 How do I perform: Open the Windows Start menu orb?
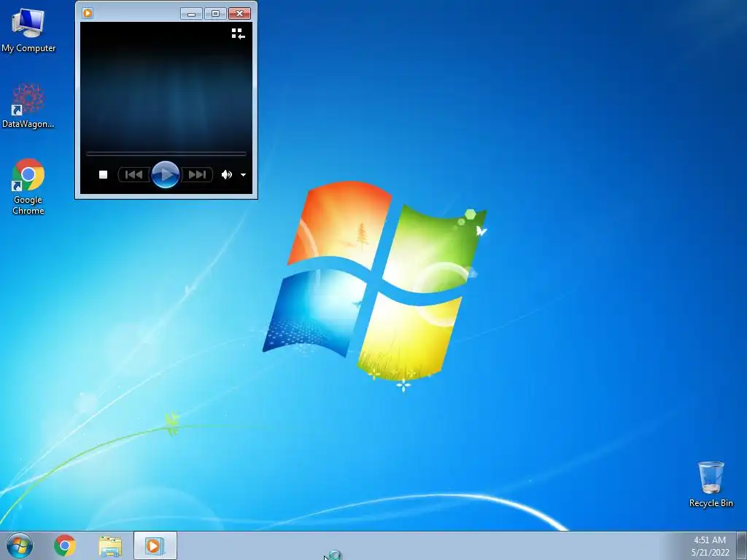[x=20, y=545]
